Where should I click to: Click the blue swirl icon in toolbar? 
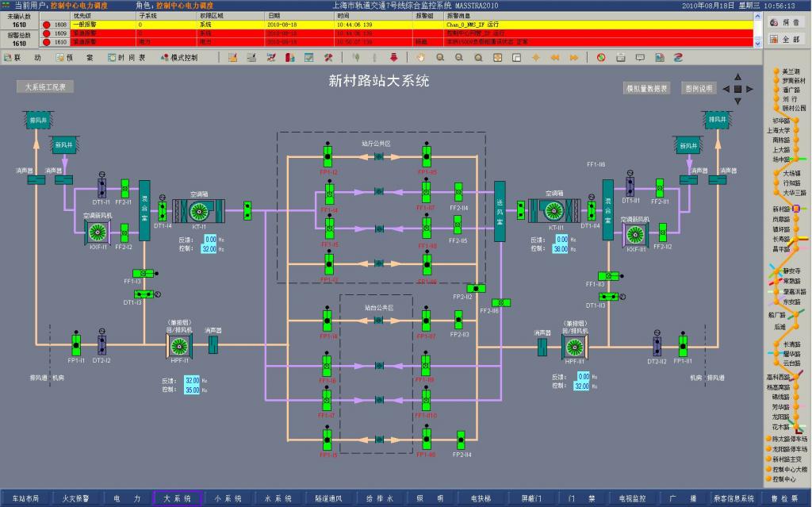click(678, 58)
